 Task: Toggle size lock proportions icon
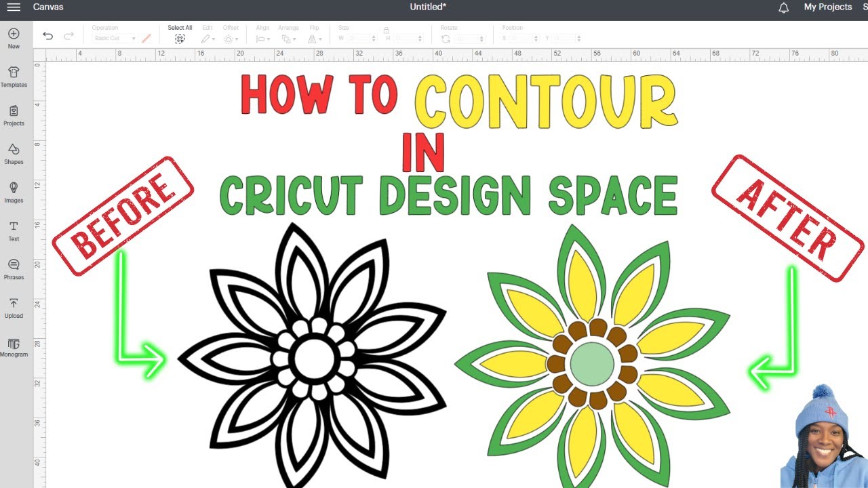pos(386,30)
